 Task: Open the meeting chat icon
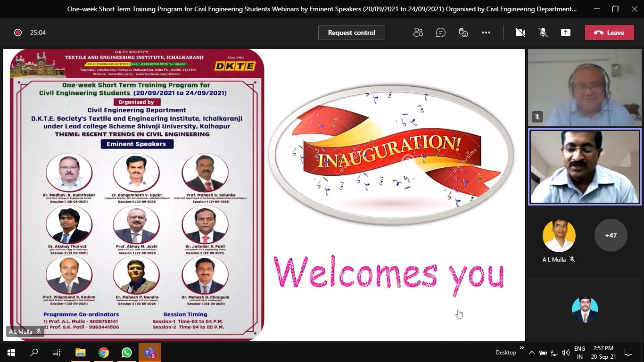pyautogui.click(x=440, y=33)
